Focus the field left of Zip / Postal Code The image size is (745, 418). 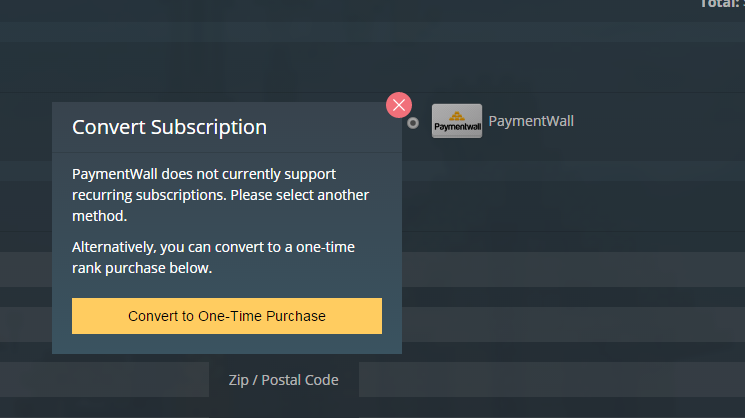click(x=100, y=380)
